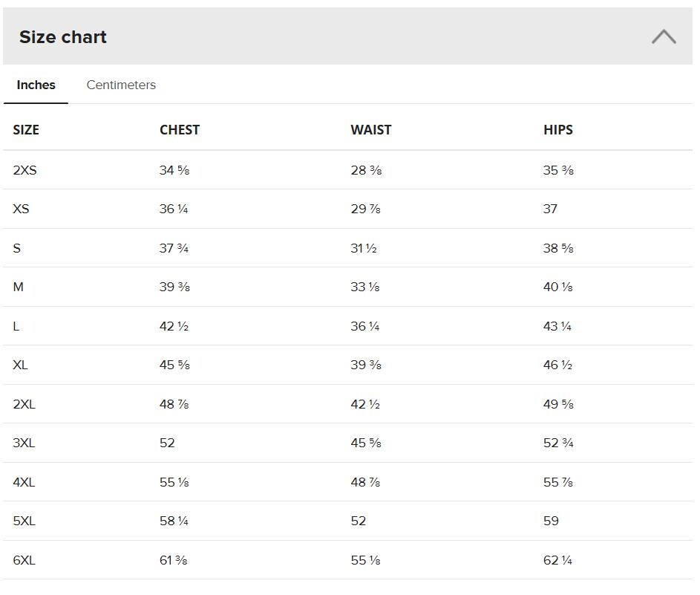Select the XL size row label
This screenshot has height=595, width=700.
pos(21,365)
